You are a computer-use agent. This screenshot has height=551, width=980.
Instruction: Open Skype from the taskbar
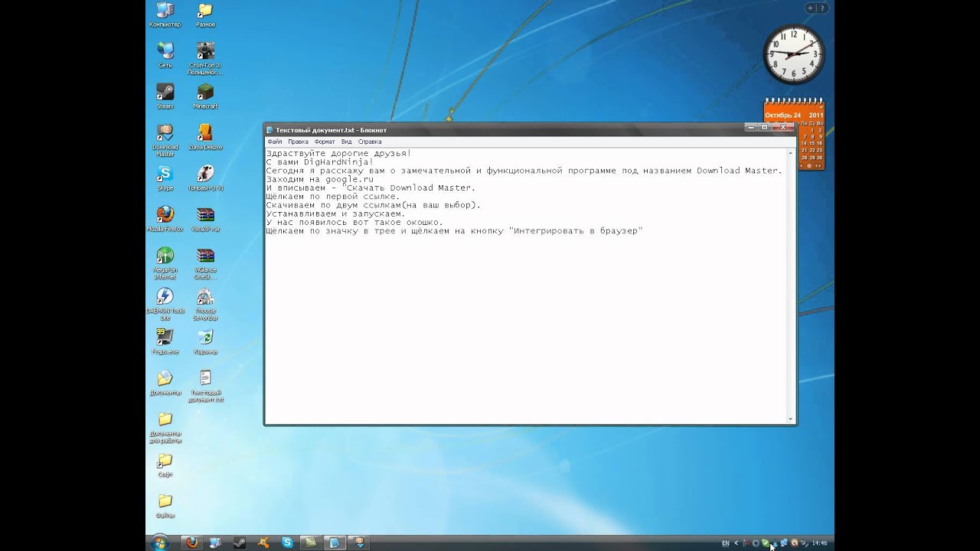(x=286, y=543)
